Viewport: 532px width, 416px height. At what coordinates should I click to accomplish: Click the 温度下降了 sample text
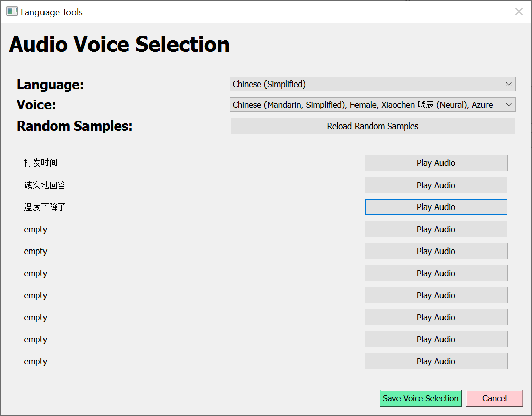45,207
